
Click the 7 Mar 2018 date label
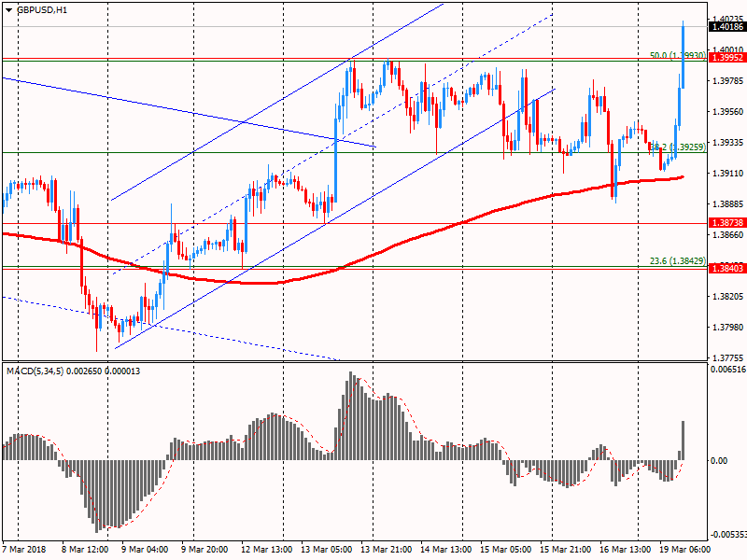[x=25, y=550]
